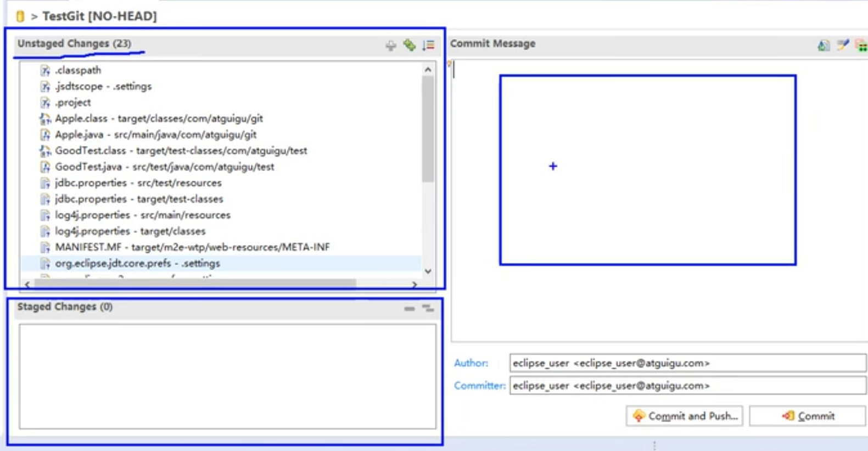Viewport: 868px width, 451px height.
Task: Click the TestGit [NO-HEAD] title
Action: (99, 16)
